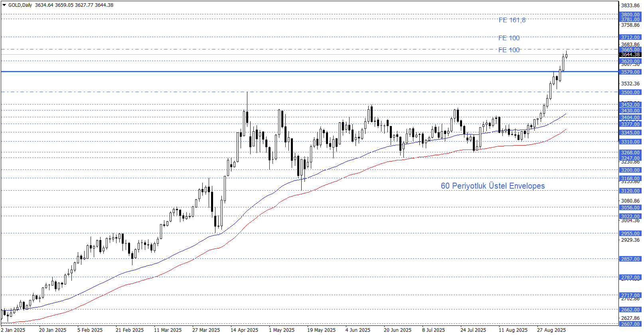The height and width of the screenshot is (335, 644).
Task: Click the 2857.00 price level tag
Action: point(630,259)
